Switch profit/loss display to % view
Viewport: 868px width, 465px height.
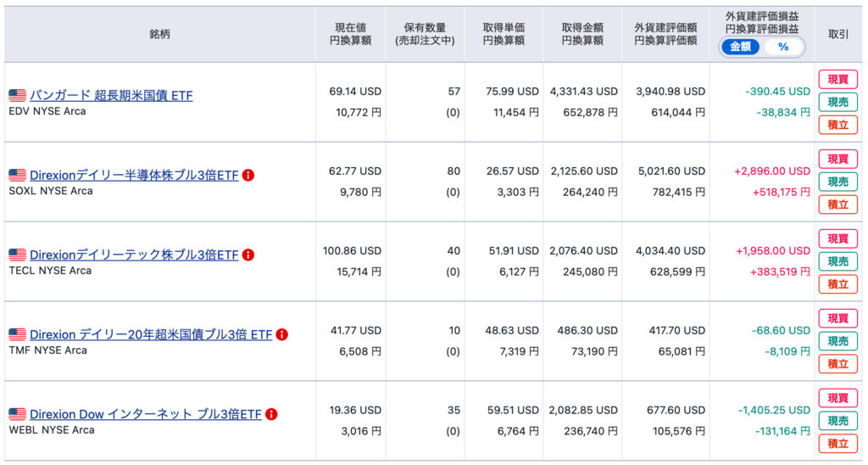[x=782, y=47]
